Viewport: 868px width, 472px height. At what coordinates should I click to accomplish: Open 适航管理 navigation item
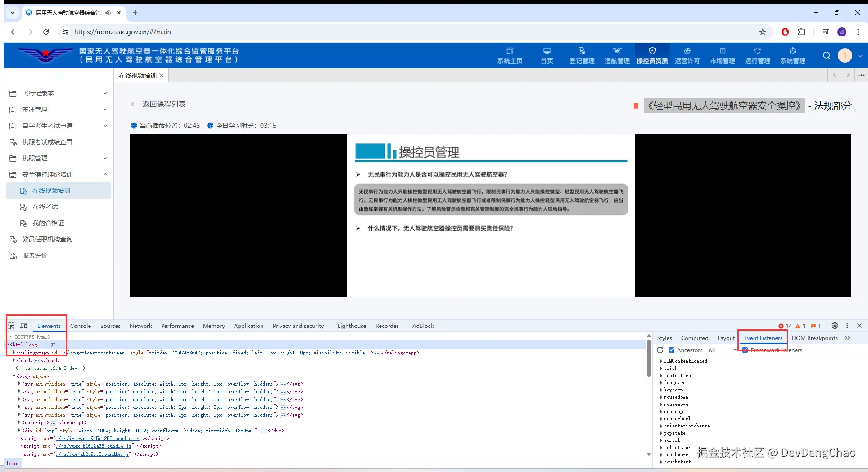[617, 55]
